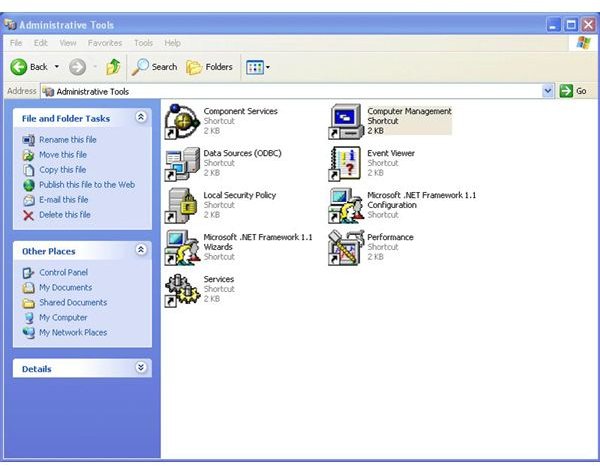600x466 pixels.
Task: Click the E-mail this file envelope icon
Action: (x=29, y=200)
